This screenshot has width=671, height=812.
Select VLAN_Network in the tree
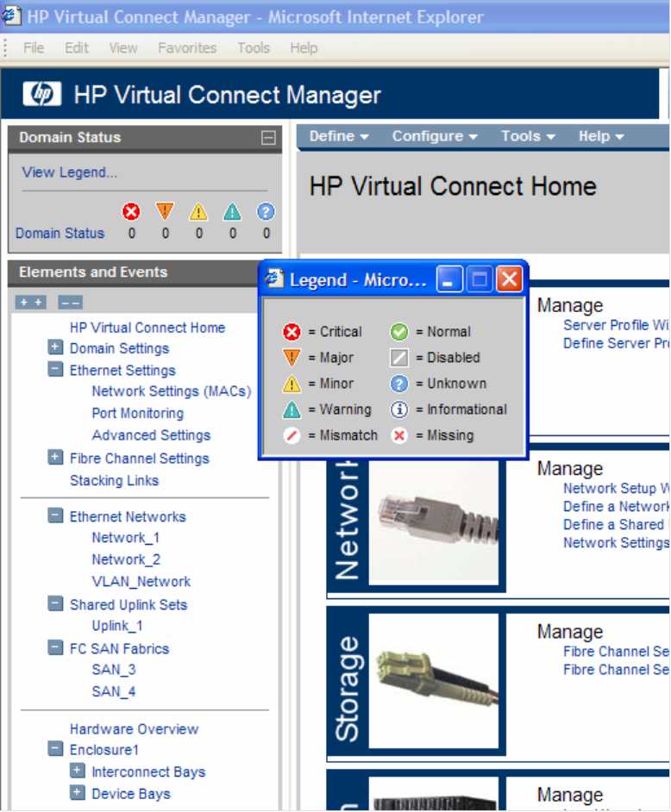[x=141, y=582]
